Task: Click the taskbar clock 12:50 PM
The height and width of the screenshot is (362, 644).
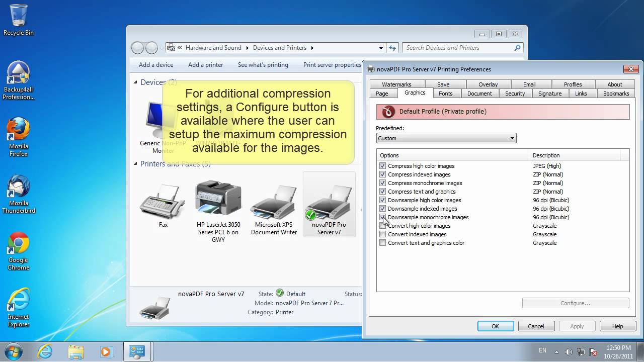Action: [x=619, y=348]
